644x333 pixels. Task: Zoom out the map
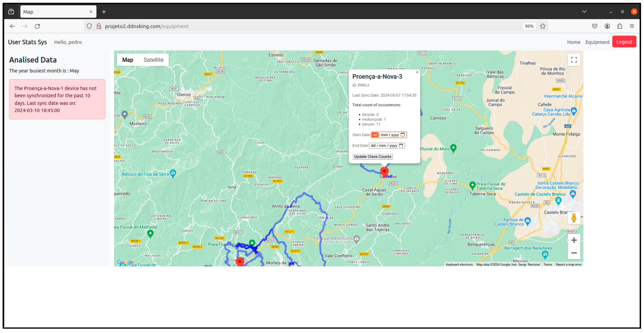[x=574, y=253]
